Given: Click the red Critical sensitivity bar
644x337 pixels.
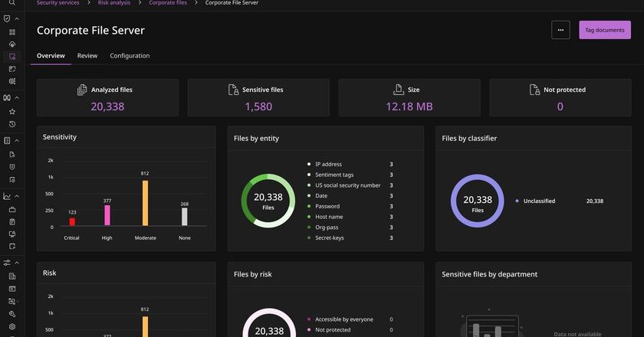Looking at the screenshot, I should tap(72, 221).
